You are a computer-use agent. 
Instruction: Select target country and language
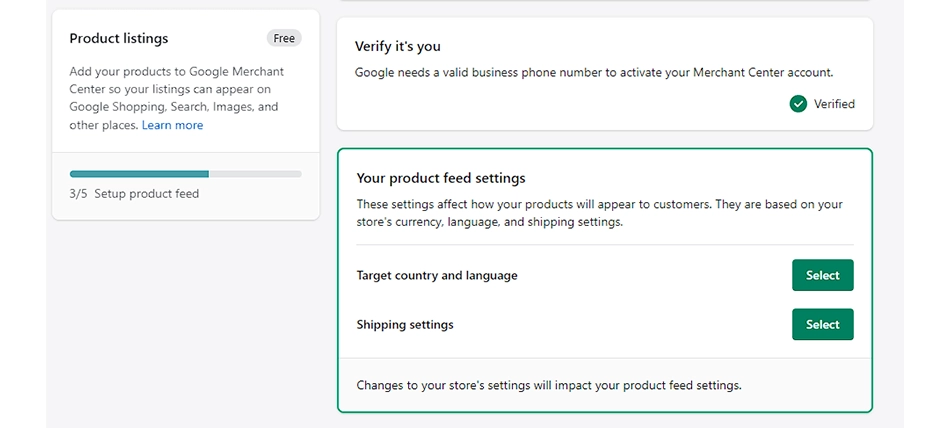coord(822,276)
